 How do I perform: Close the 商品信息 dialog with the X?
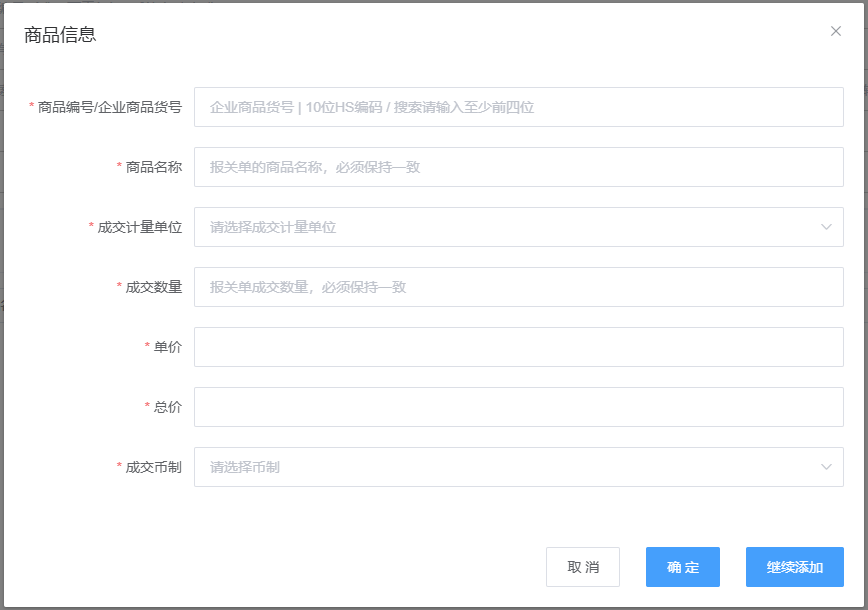(x=836, y=31)
